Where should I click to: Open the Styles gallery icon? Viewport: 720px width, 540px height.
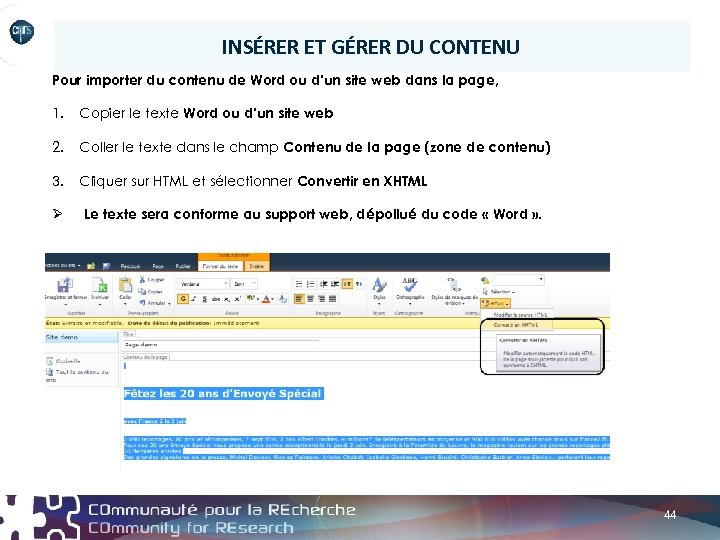[379, 285]
